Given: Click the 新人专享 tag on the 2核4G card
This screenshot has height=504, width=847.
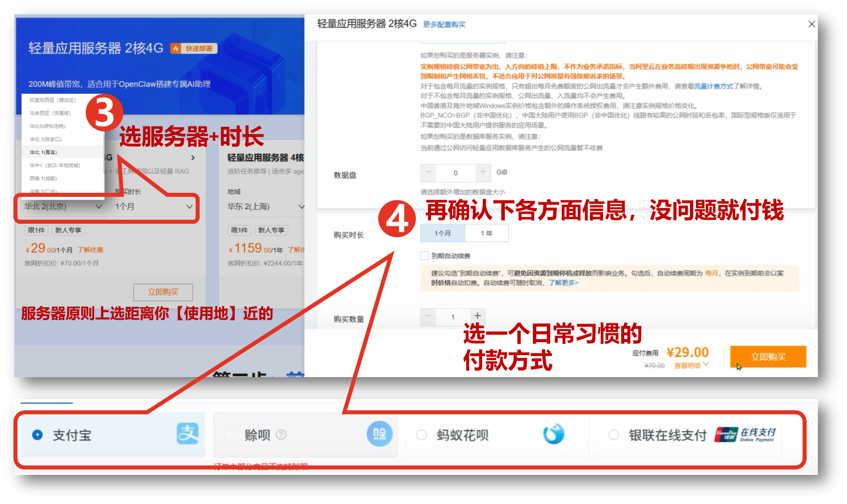Looking at the screenshot, I should pyautogui.click(x=68, y=230).
